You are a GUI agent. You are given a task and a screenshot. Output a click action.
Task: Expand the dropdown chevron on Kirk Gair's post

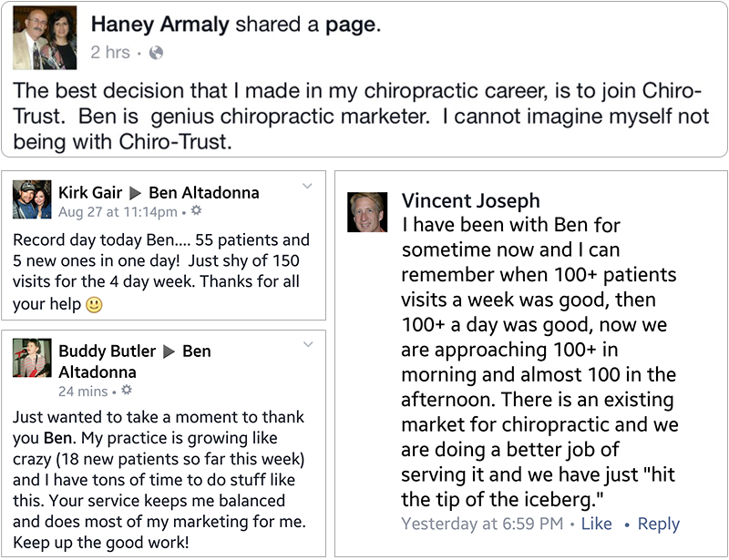point(307,186)
